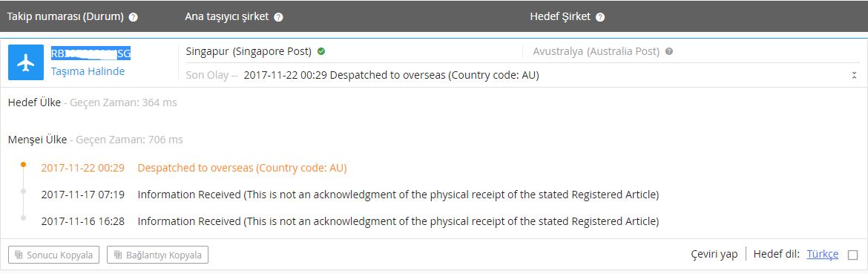This screenshot has width=868, height=274.
Task: Open help icon beside Ana taşıyıcı şirket
Action: (278, 17)
